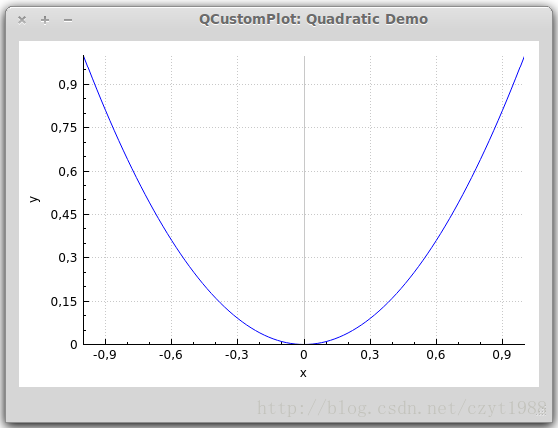Click y-axis tick label 0,3

[x=68, y=258]
